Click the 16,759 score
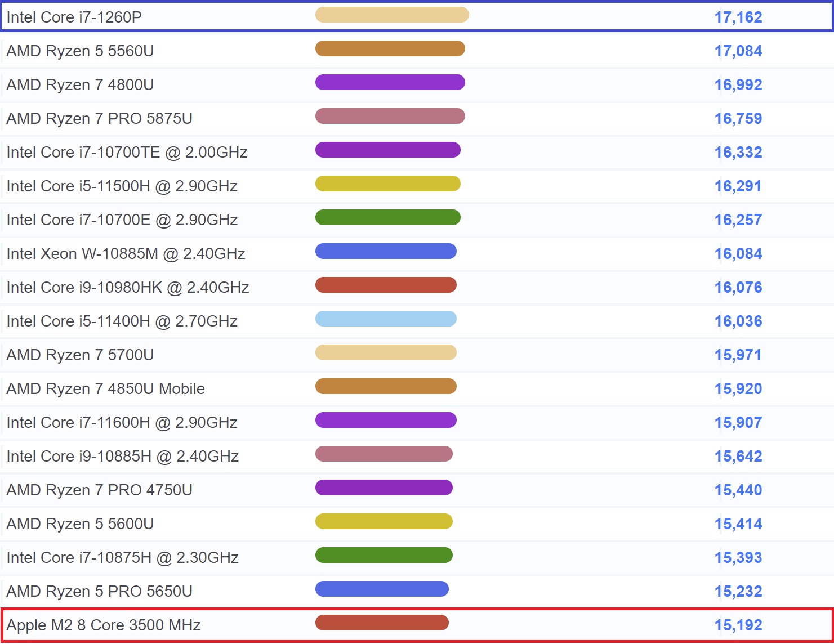 [738, 118]
